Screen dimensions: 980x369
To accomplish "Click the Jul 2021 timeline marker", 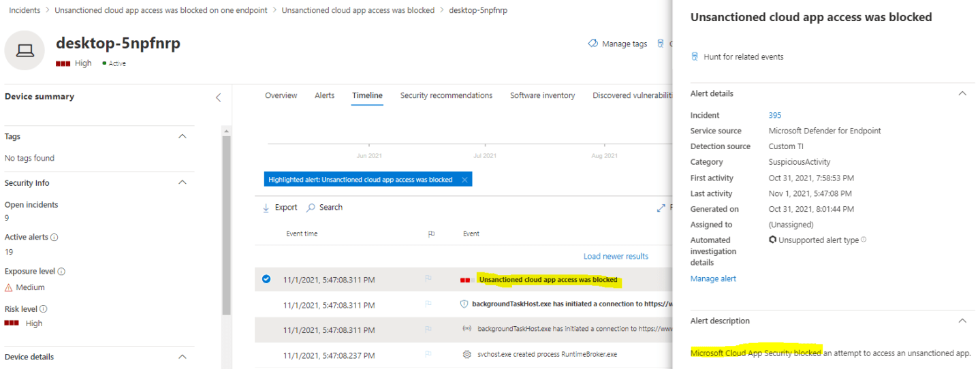I will point(484,155).
